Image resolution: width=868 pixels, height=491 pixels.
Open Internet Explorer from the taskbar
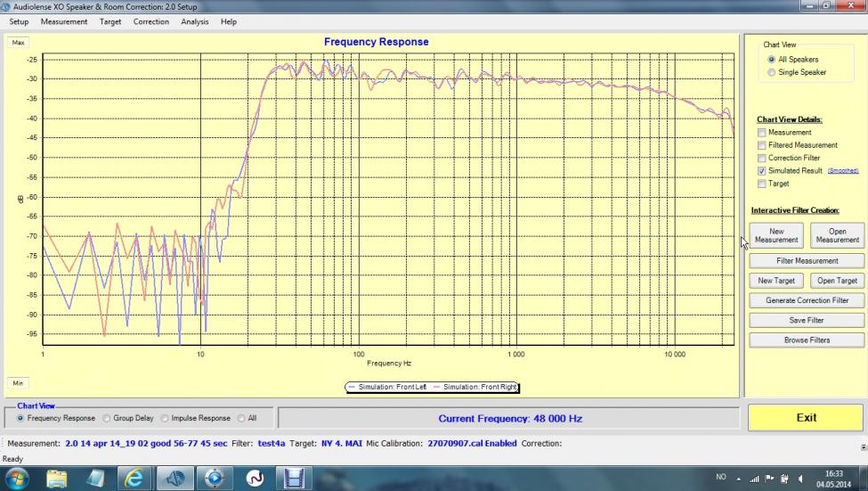click(x=134, y=479)
